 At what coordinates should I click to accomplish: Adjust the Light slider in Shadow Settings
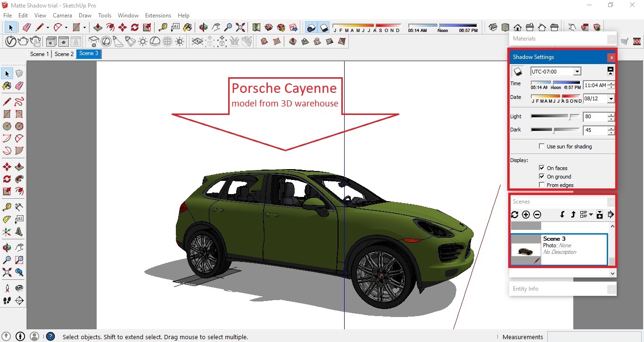[555, 116]
